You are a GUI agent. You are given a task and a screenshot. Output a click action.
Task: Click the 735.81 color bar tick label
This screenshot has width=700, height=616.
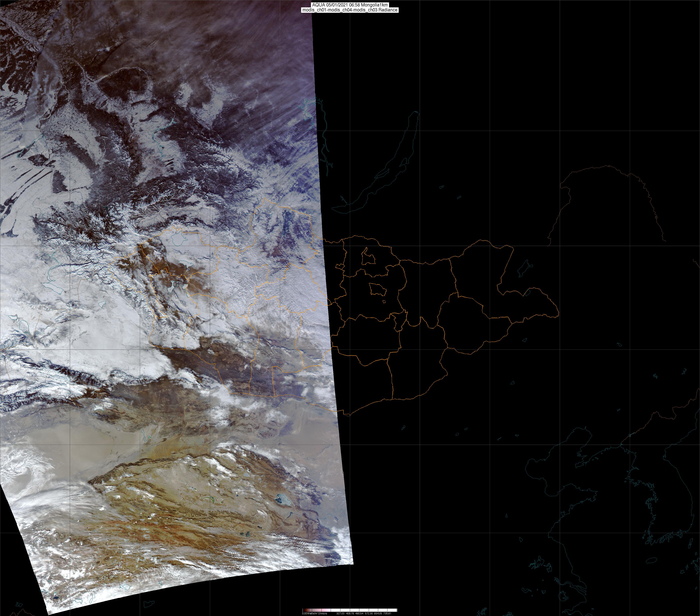pos(387,613)
